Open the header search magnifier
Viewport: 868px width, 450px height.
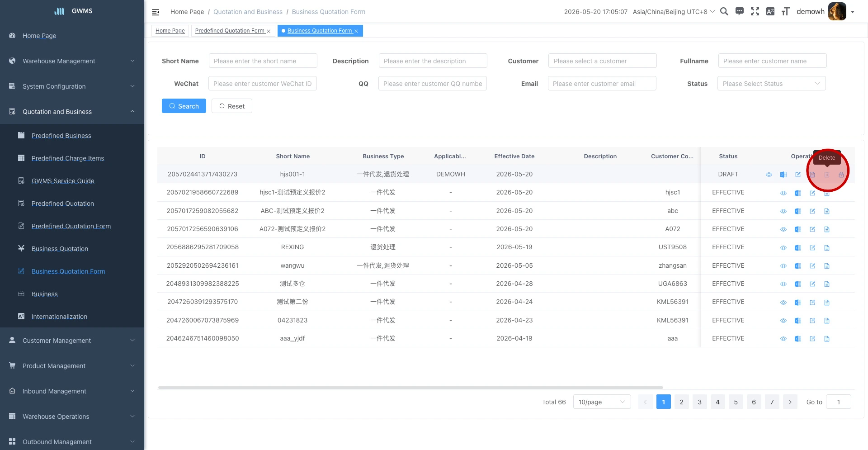click(x=724, y=12)
